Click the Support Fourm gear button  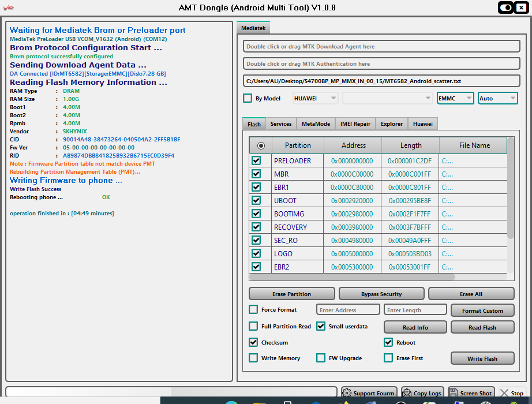[368, 393]
